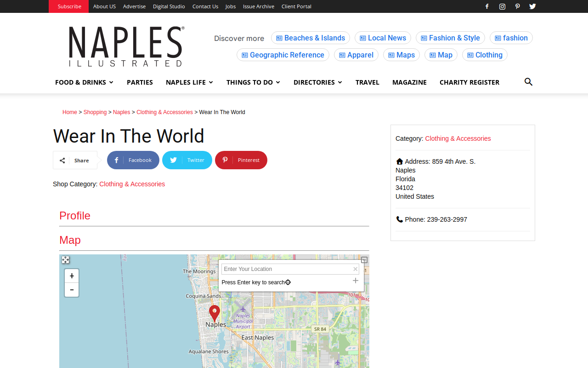588x368 pixels.
Task: Open Jobs link
Action: tap(231, 6)
